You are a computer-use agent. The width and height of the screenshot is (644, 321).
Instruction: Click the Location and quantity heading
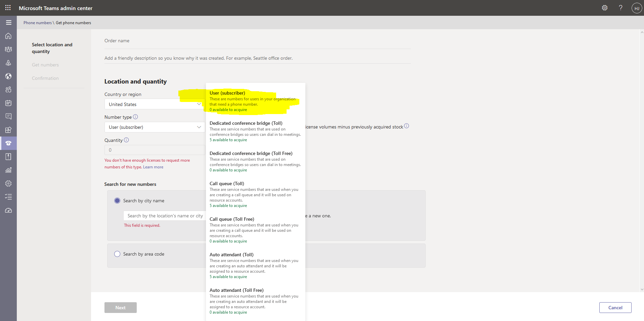coord(135,82)
